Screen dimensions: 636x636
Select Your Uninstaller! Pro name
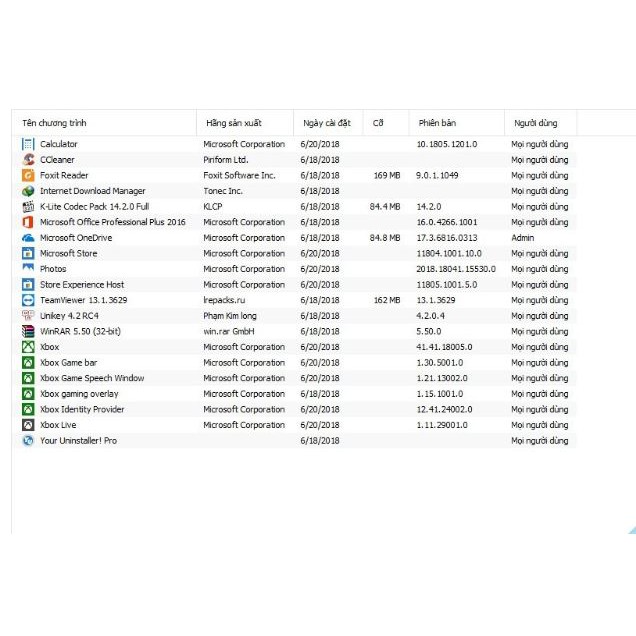(78, 440)
